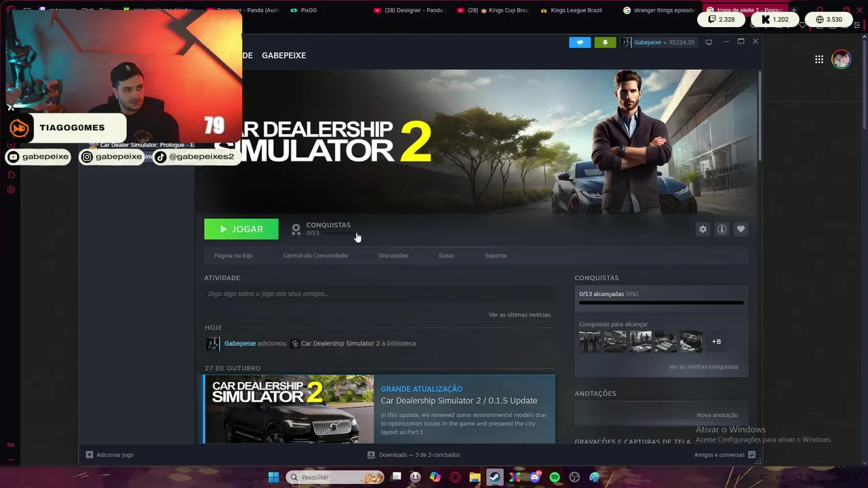This screenshot has height=488, width=868.
Task: Select third achievement thumbnail to unlock
Action: pyautogui.click(x=640, y=341)
